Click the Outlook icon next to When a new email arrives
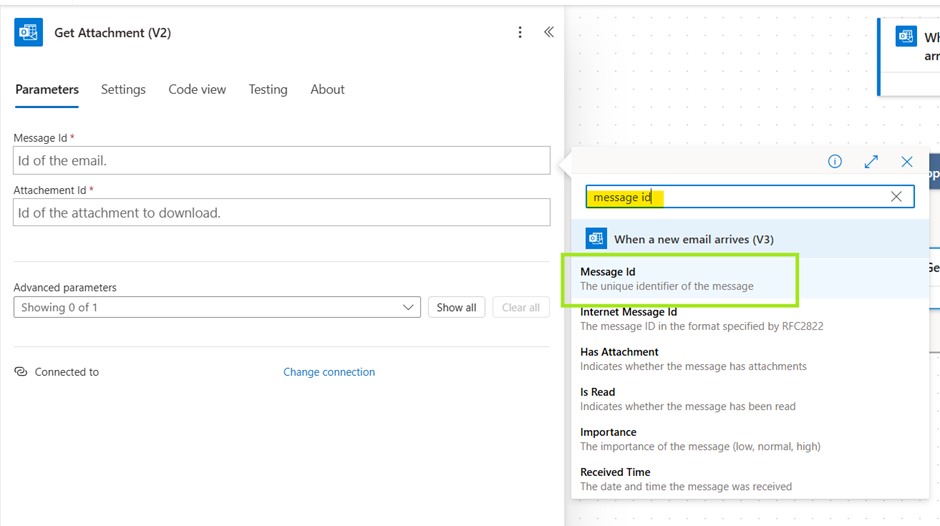This screenshot has height=526, width=940. [597, 239]
